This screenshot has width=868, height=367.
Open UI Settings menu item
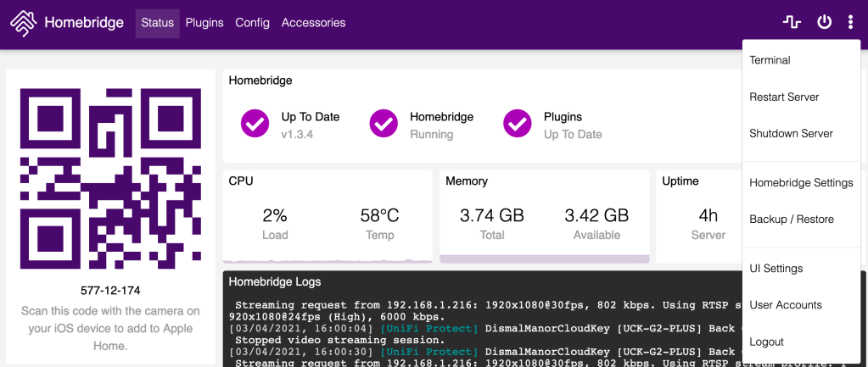776,268
